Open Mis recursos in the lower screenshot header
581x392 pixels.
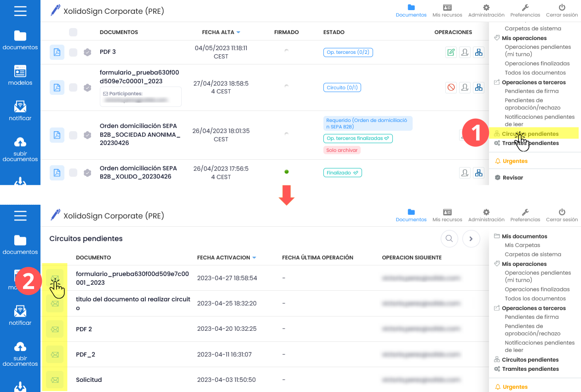click(447, 215)
